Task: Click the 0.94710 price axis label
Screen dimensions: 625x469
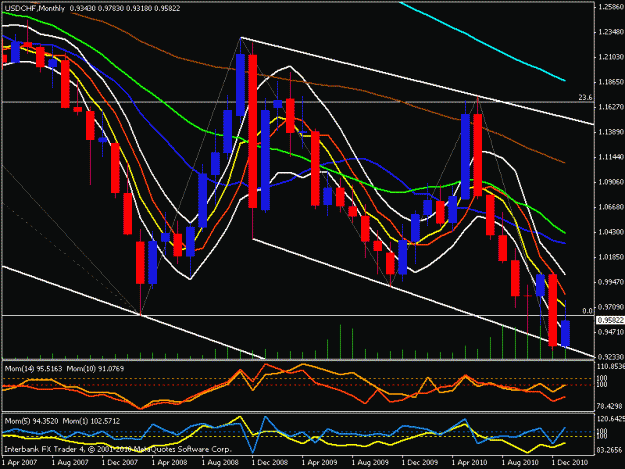Action: click(611, 332)
